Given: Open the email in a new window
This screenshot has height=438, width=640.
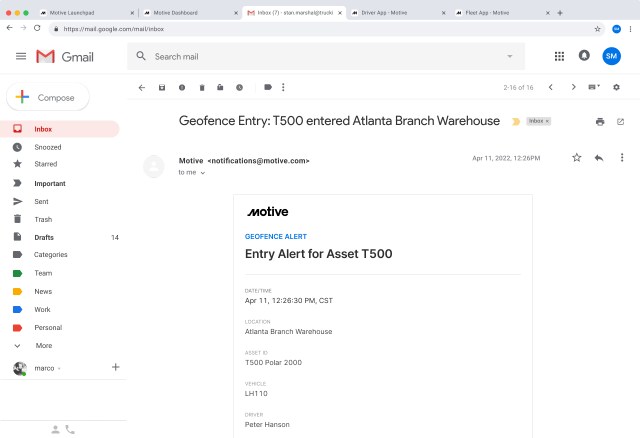Looking at the screenshot, I should tap(620, 121).
